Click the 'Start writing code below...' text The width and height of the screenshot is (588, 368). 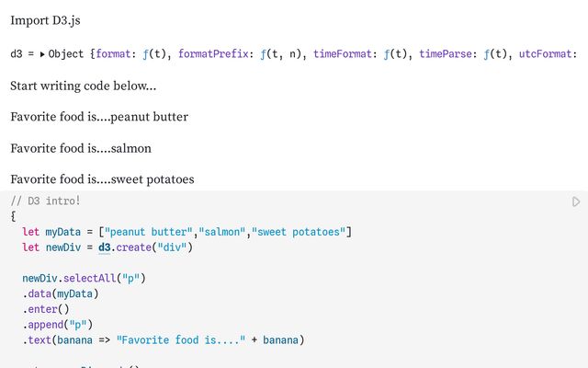click(83, 86)
